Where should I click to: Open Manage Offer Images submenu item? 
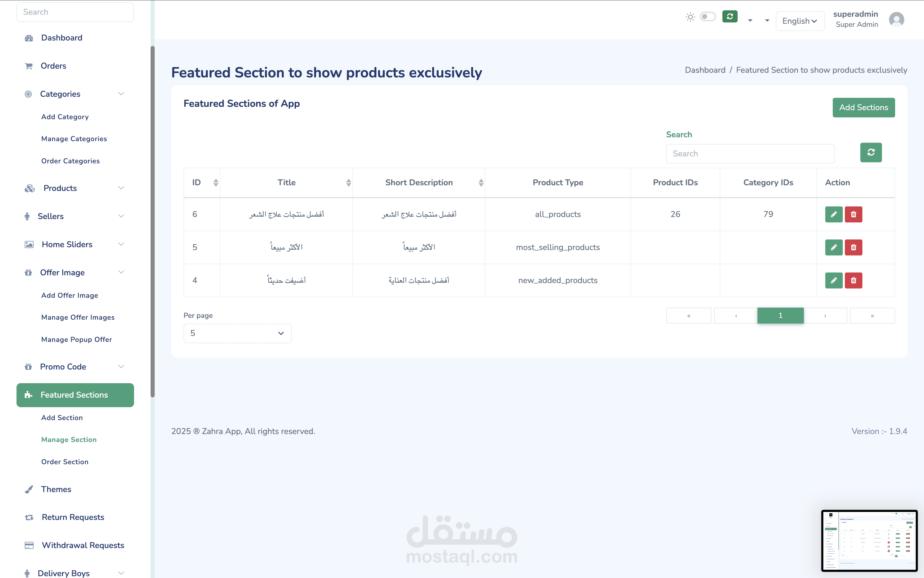tap(78, 317)
